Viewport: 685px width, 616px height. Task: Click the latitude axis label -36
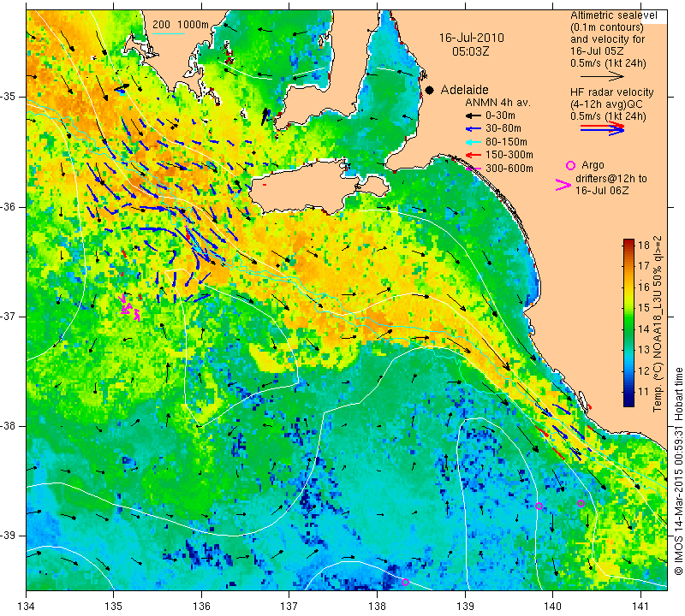[8, 206]
